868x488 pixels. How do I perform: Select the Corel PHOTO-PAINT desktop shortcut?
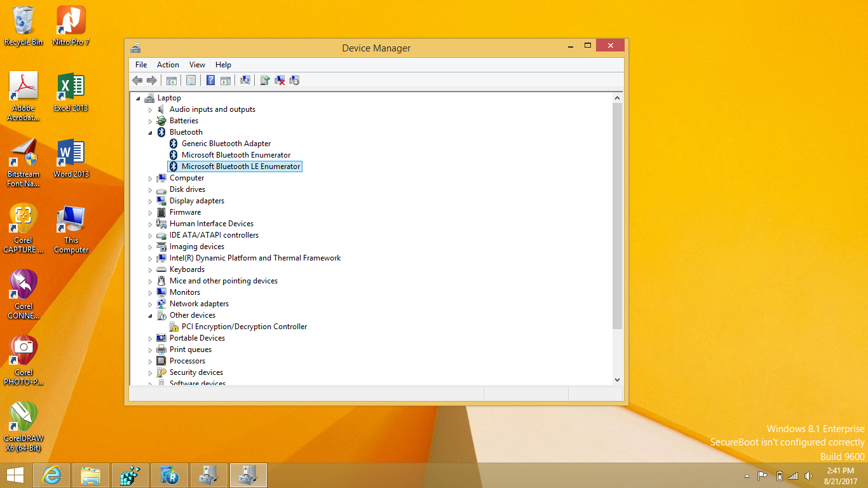(24, 361)
